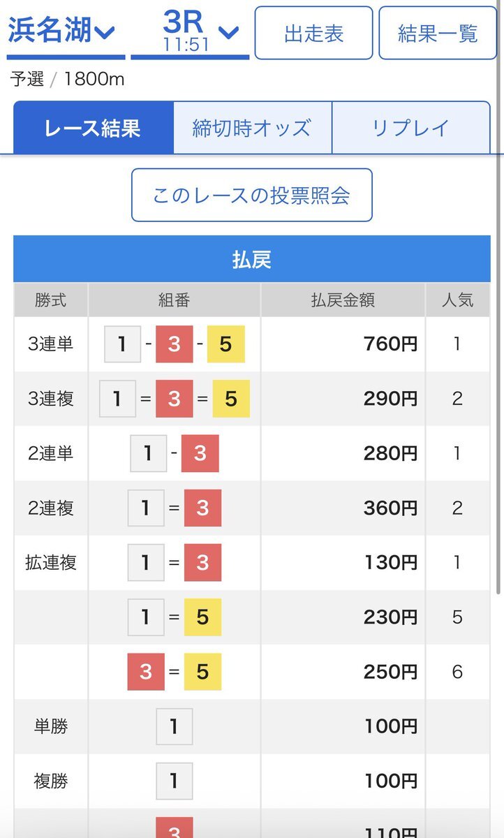Open the 出走表 race card
Screen dimensions: 504x838
pyautogui.click(x=313, y=33)
